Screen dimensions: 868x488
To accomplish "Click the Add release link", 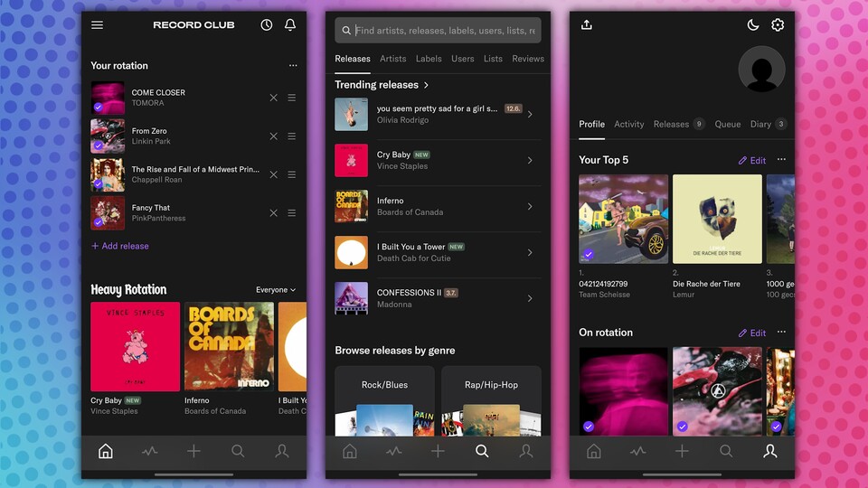I will [x=120, y=246].
